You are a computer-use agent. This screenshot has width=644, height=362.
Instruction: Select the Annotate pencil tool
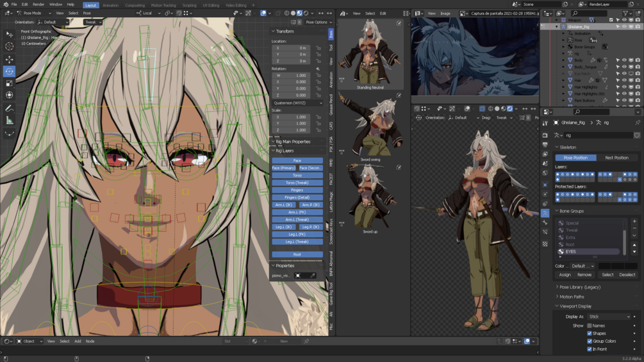point(10,108)
